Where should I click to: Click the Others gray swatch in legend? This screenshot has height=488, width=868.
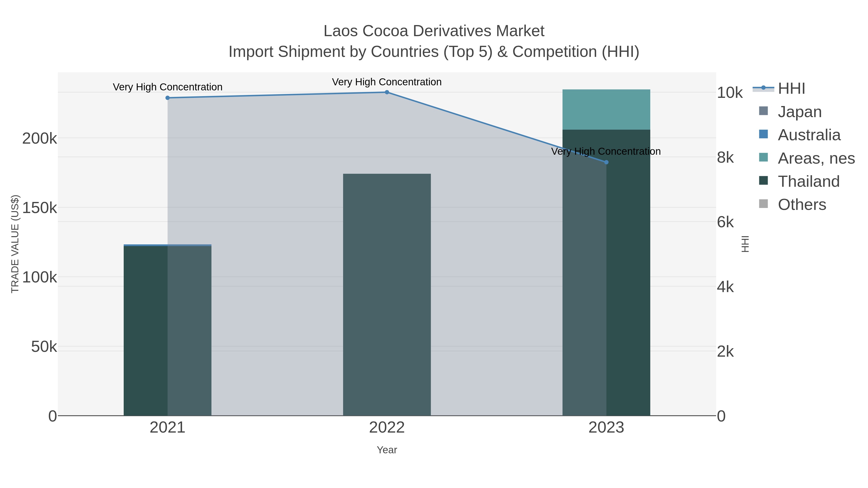point(763,204)
